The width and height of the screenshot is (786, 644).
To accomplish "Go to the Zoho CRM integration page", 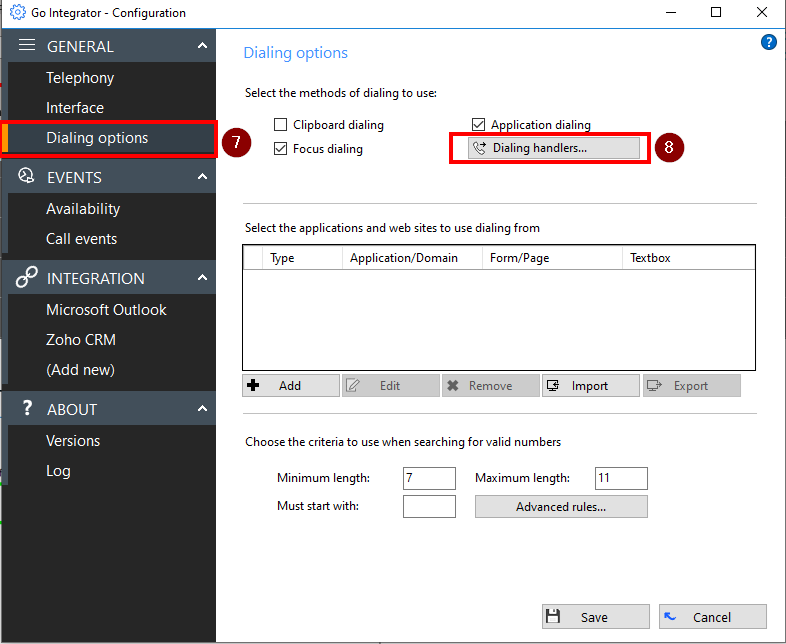I will click(81, 340).
